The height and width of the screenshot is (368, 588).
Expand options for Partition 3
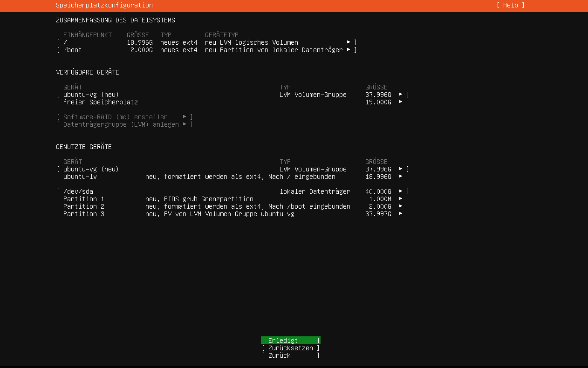[402, 214]
